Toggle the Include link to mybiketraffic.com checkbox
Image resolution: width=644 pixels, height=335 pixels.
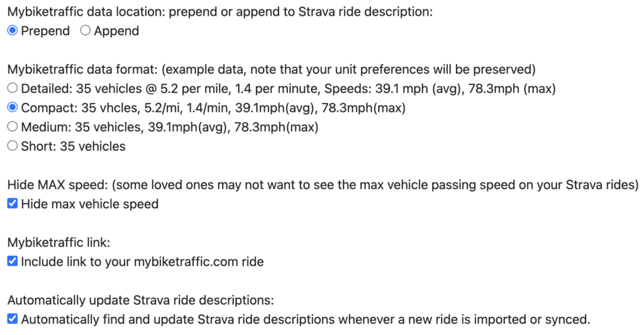click(x=13, y=261)
